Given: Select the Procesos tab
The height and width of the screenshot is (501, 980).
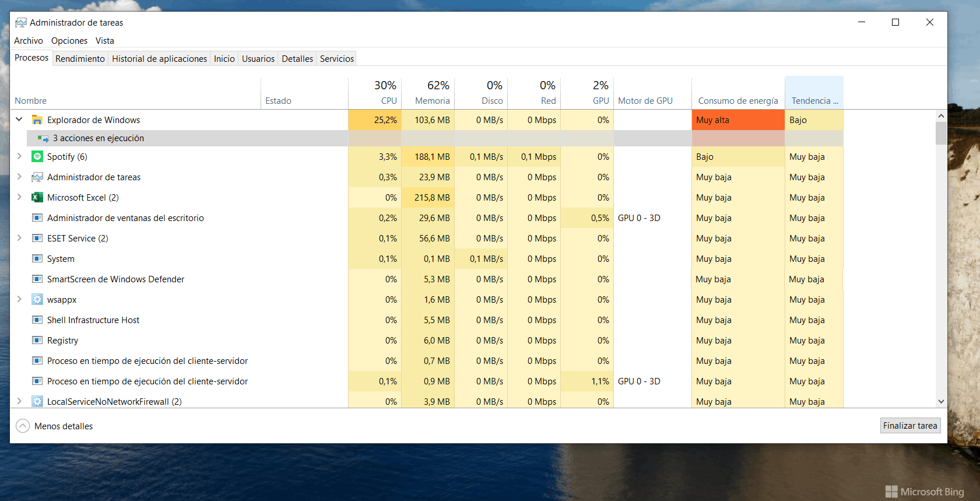Looking at the screenshot, I should 31,58.
